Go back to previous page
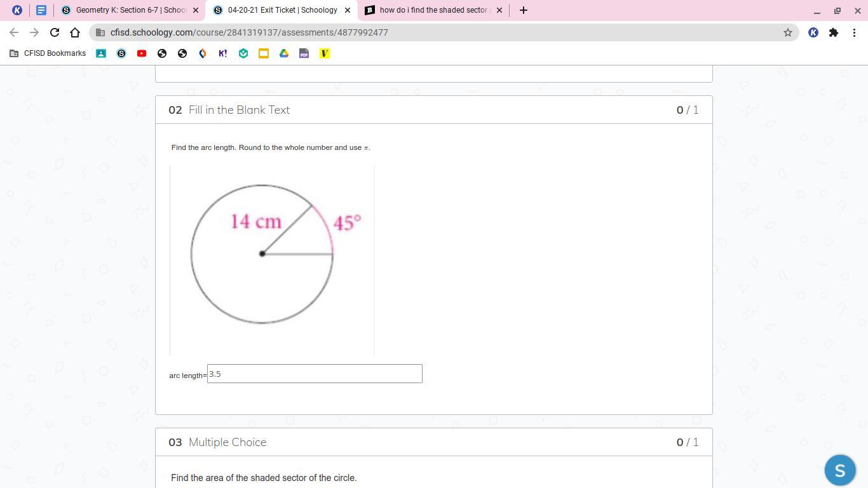The height and width of the screenshot is (488, 868). pos(14,32)
